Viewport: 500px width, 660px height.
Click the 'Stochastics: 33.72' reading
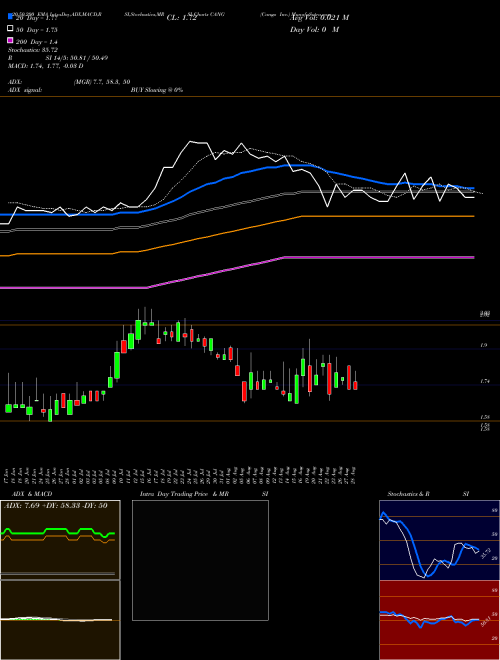[33, 50]
